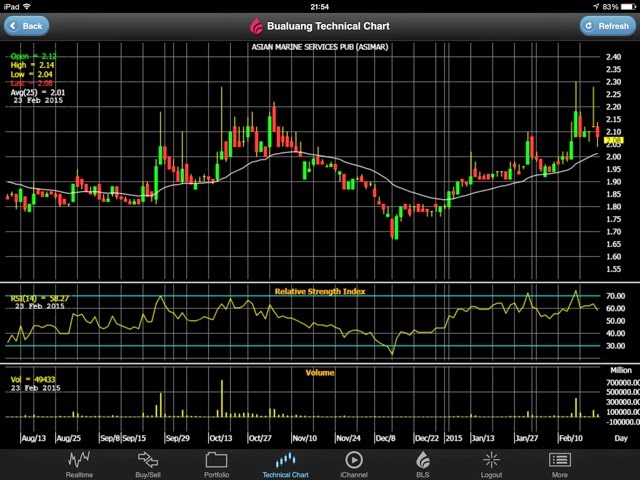Tap the Relative Strength Index heading

[320, 291]
